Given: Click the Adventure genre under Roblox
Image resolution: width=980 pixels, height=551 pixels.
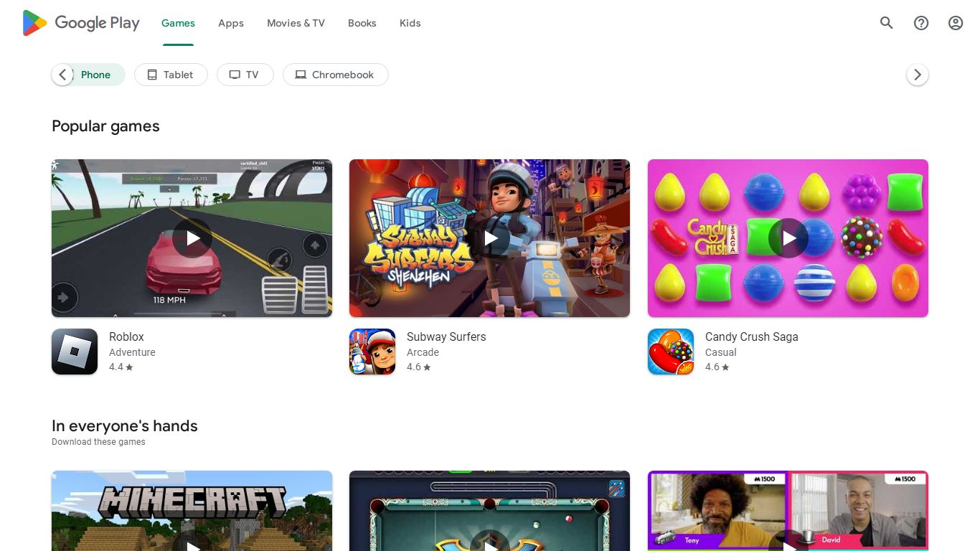Looking at the screenshot, I should click(132, 352).
